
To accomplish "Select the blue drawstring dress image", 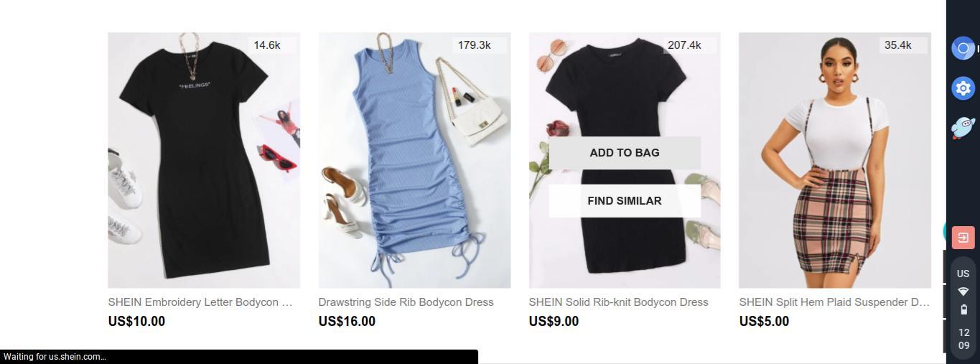I will pos(414,160).
